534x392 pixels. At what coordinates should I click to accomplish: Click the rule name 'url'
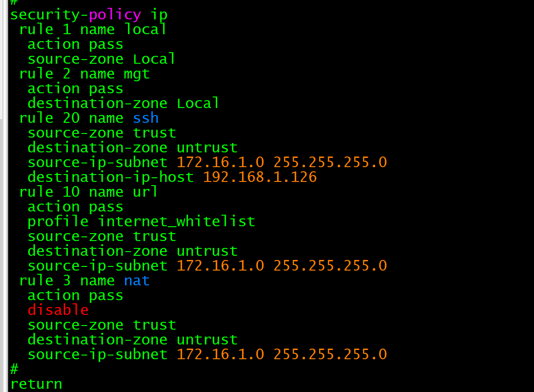point(146,192)
